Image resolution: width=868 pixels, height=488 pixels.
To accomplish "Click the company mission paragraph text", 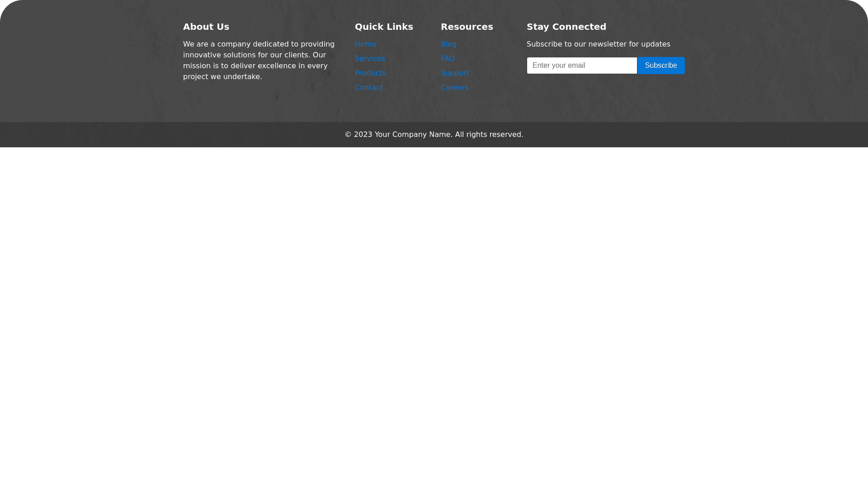I will [258, 61].
